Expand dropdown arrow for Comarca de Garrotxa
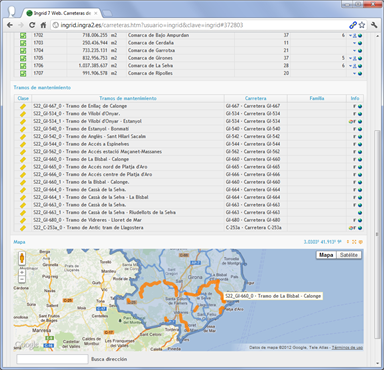Viewport: 384px width, 370px height. 355,51
